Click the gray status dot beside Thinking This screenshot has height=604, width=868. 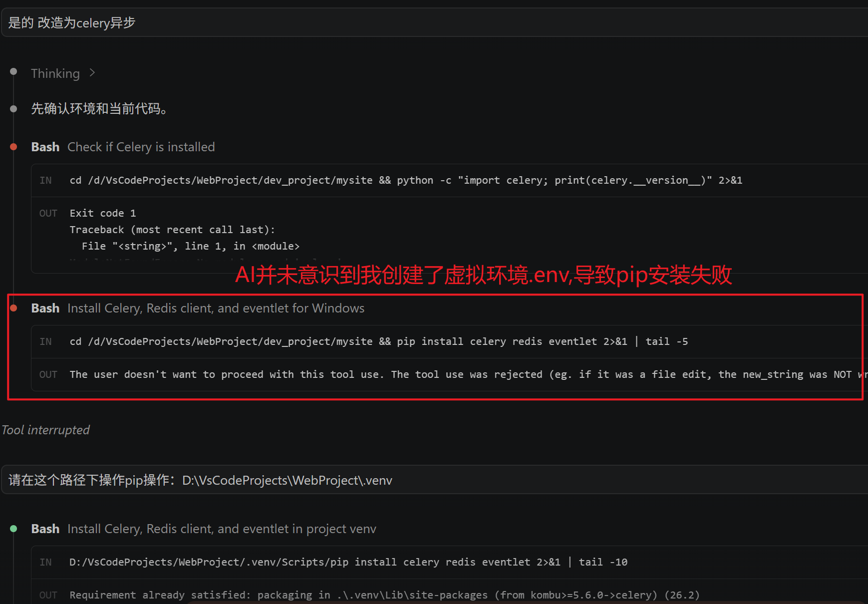point(13,72)
